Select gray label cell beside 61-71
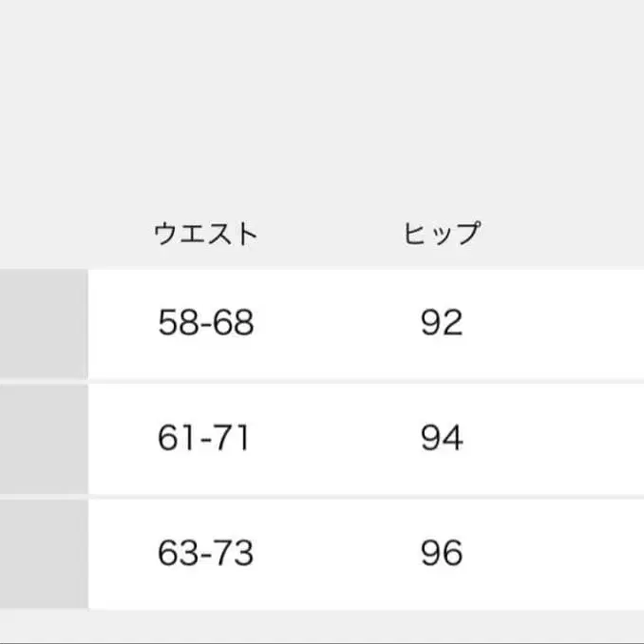644x644 pixels. (x=43, y=439)
